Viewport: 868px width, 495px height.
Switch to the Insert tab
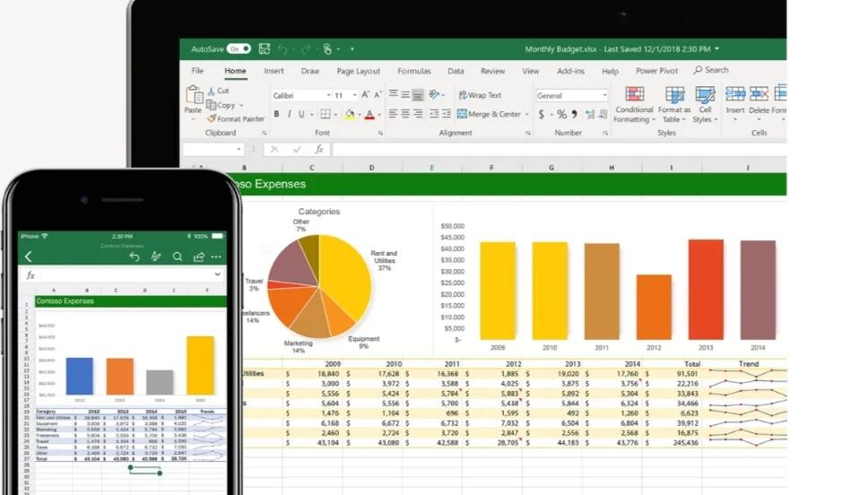pyautogui.click(x=274, y=71)
